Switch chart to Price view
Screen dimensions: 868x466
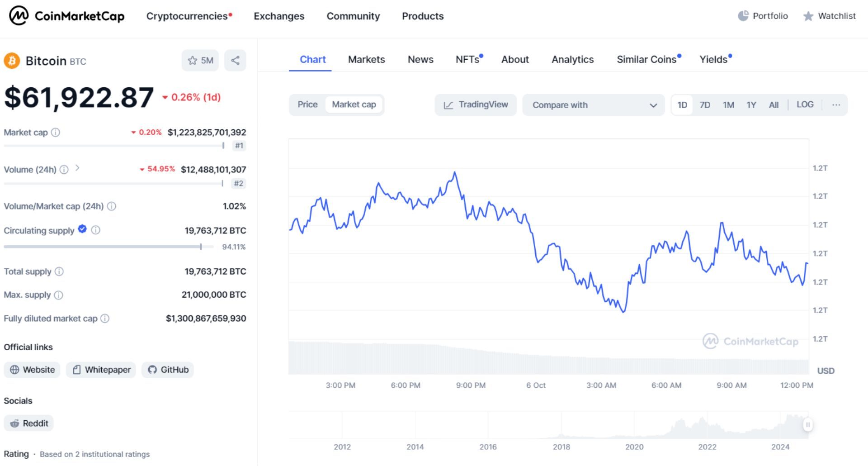click(x=307, y=105)
